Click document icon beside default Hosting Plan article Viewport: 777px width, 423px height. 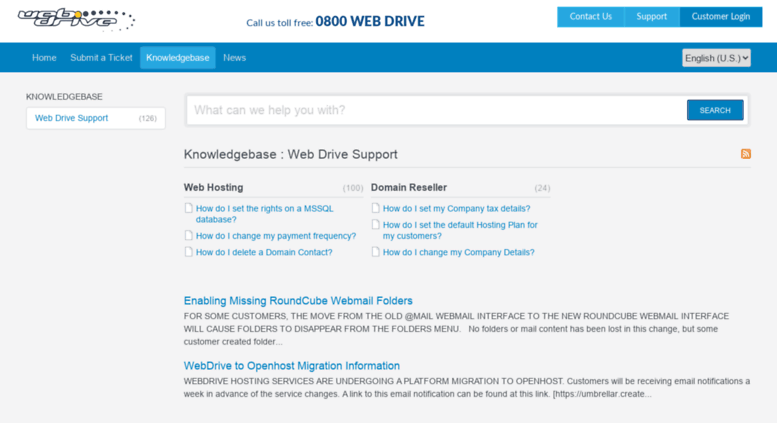coord(376,224)
